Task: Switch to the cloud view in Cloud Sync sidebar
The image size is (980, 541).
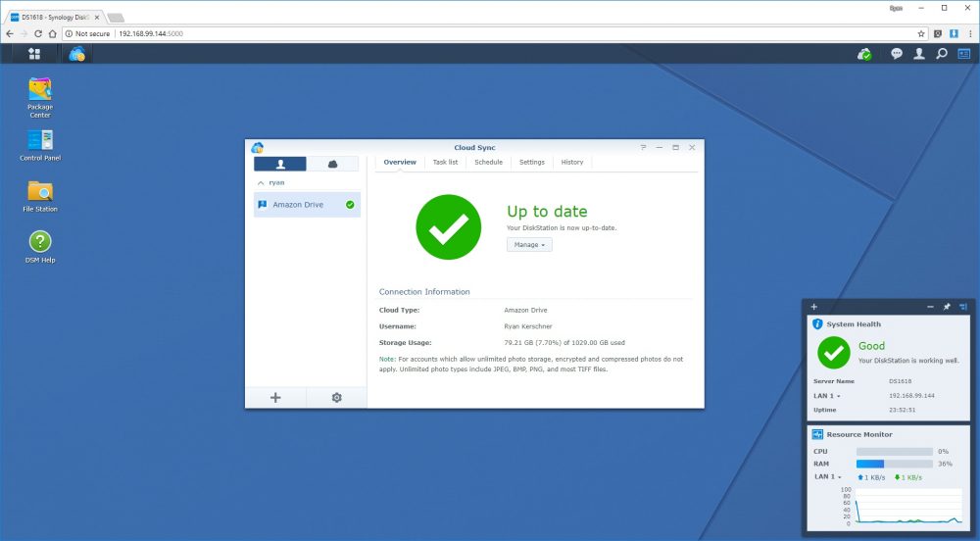Action: click(x=332, y=164)
